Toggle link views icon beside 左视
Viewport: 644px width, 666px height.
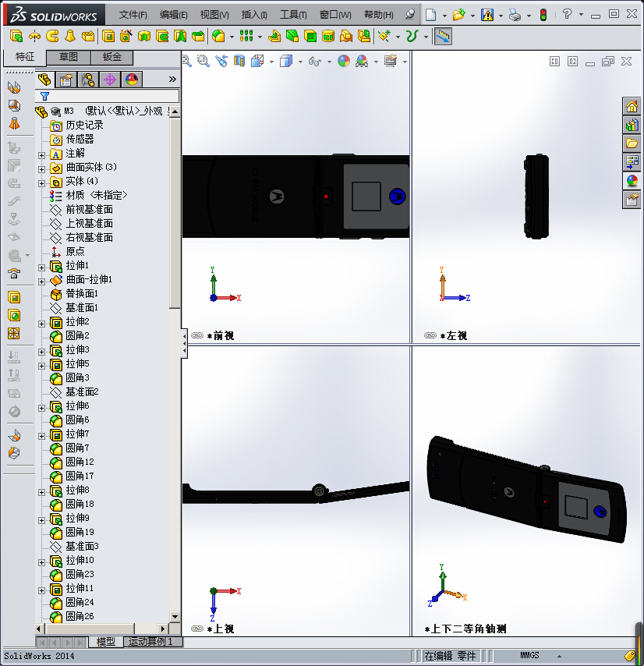point(430,335)
